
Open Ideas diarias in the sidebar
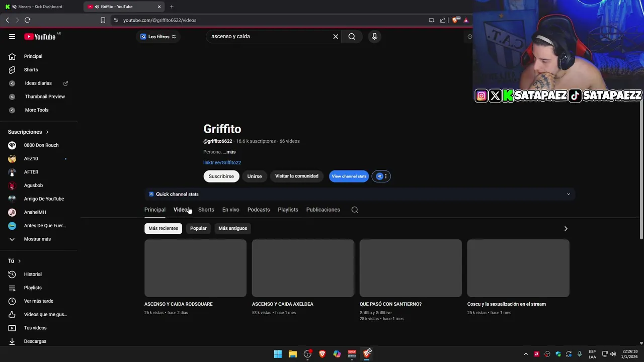[38, 83]
